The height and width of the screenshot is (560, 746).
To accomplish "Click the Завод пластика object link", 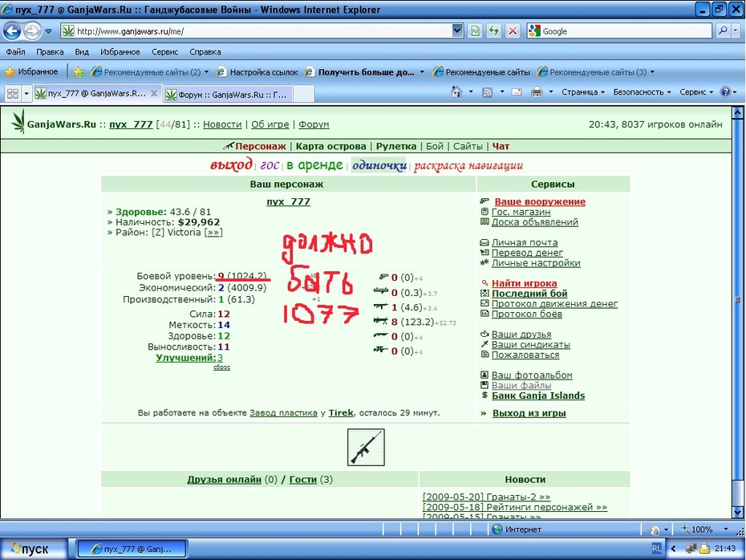I will click(x=283, y=413).
